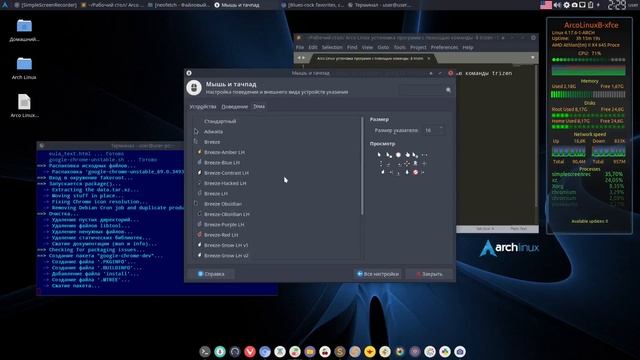This screenshot has height=360, width=640.
Task: Close the Sublime Text document tab
Action: tap(429, 58)
